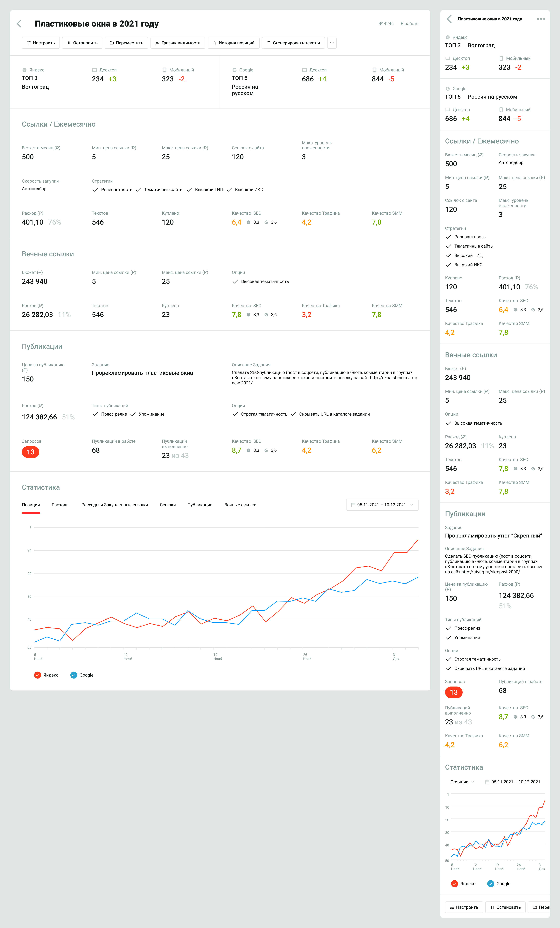Viewport: 560px width, 928px height.
Task: Click Yandex SEO icon in Ссылки quality, desktop
Action: pos(249,222)
